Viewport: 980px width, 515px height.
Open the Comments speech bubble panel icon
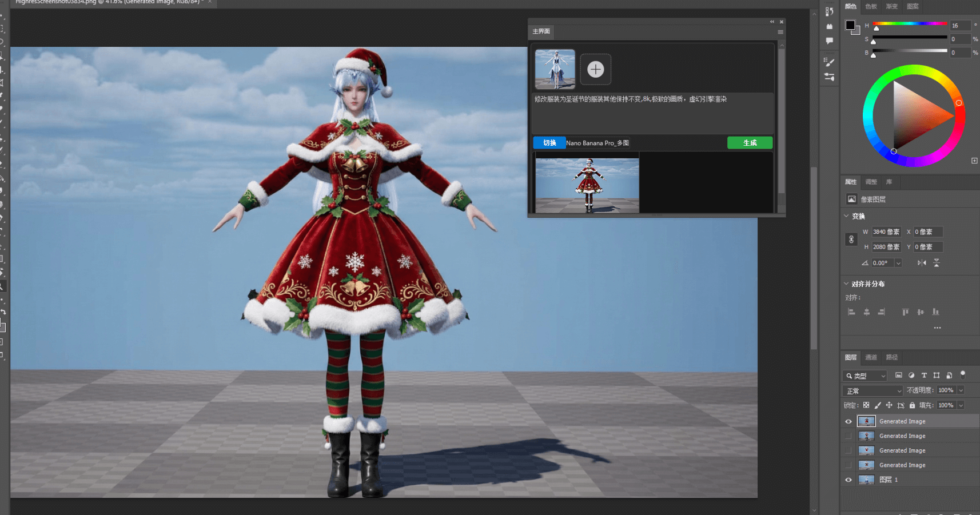coord(829,41)
